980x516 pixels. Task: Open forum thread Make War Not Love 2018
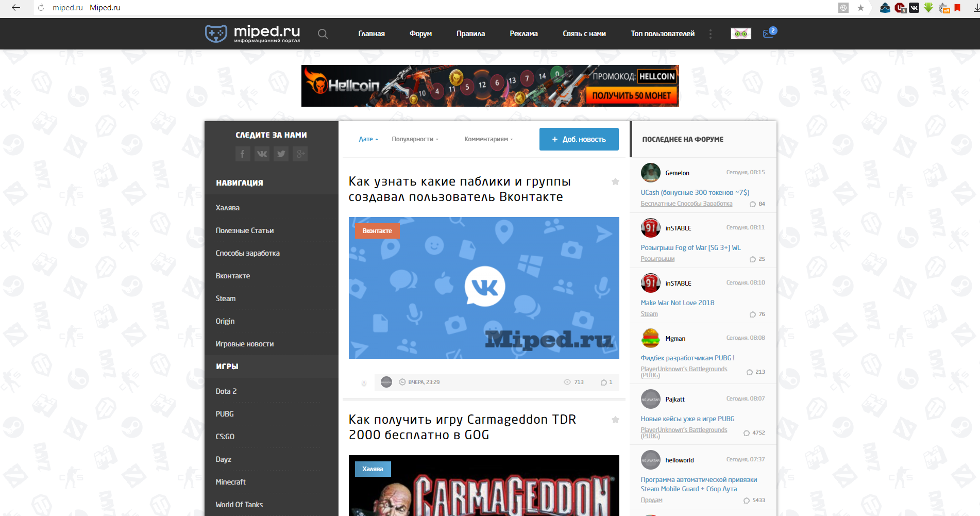point(678,303)
